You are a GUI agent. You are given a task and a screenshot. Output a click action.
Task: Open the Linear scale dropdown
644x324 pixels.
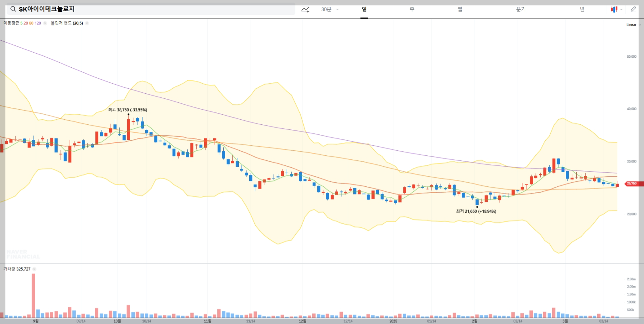point(634,25)
